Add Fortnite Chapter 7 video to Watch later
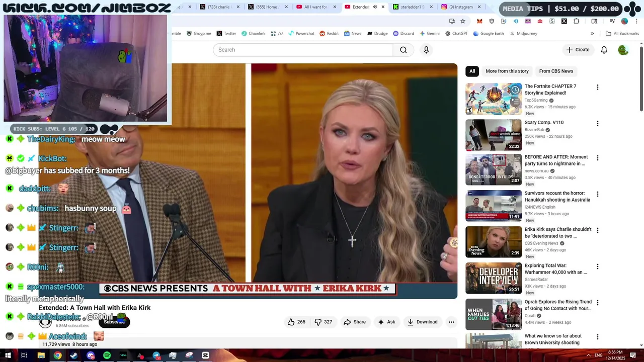The height and width of the screenshot is (362, 644). 515,90
